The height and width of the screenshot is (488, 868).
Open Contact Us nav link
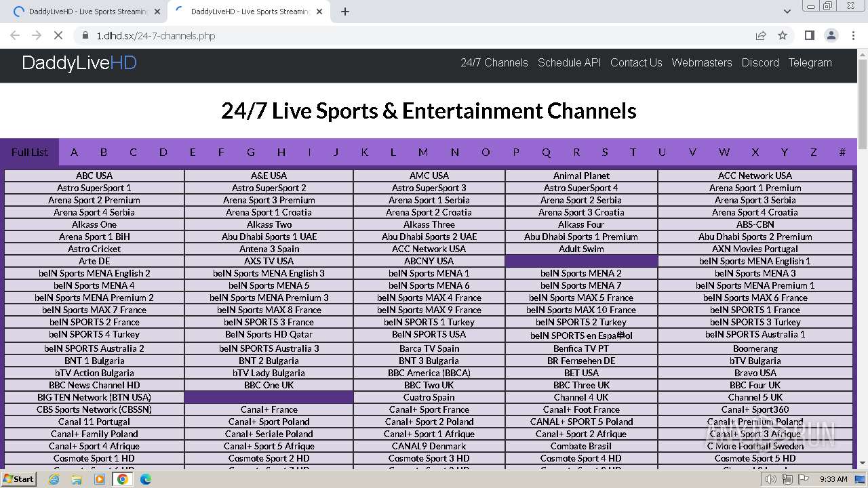point(636,62)
